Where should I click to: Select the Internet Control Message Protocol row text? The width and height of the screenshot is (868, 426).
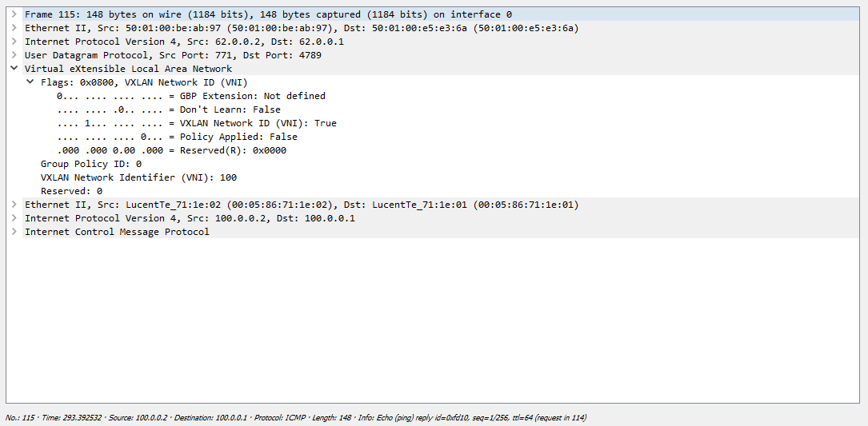pos(117,232)
